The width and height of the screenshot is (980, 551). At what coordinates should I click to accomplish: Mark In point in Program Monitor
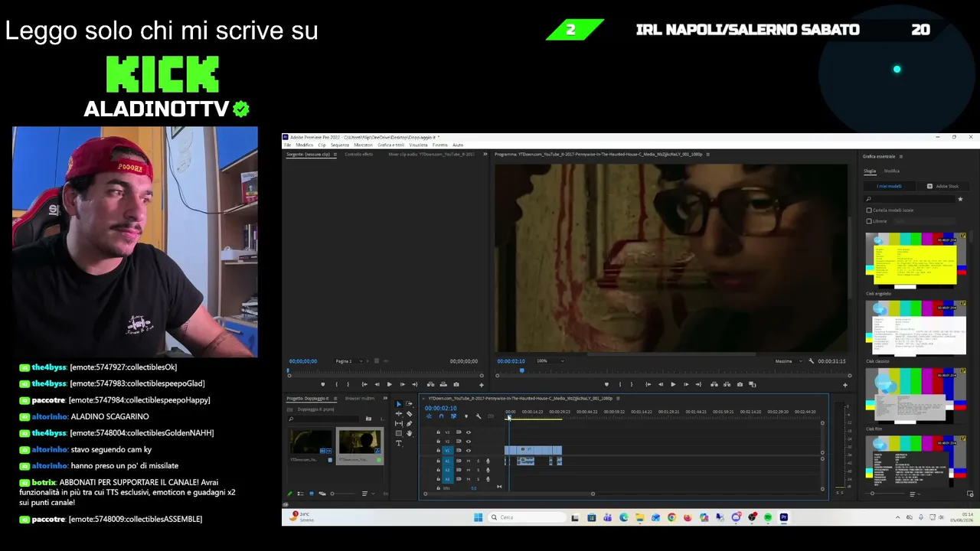[619, 384]
